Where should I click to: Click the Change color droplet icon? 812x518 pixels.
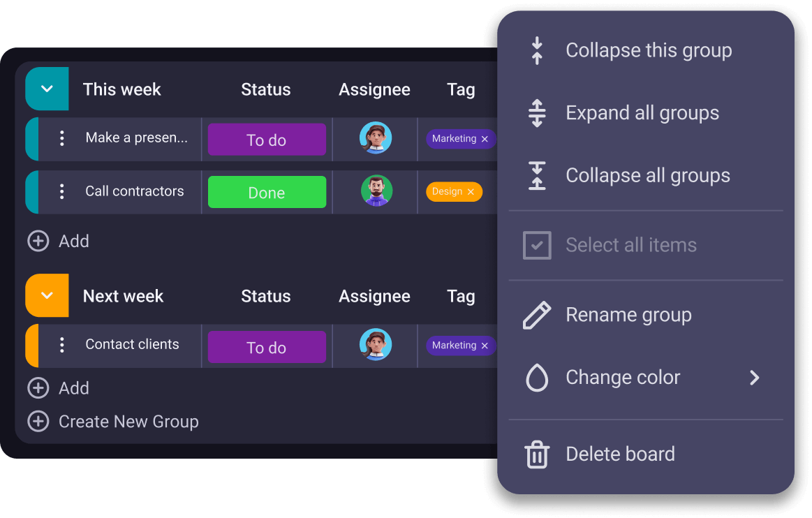[536, 377]
